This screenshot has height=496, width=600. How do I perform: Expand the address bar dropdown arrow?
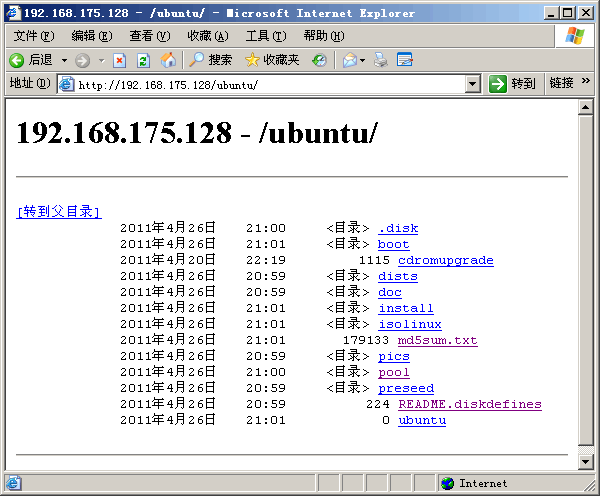click(473, 84)
